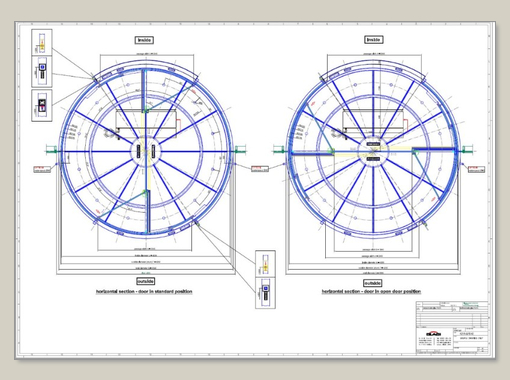Select the red callout box left of standard-position door
This screenshot has height=380, width=510.
pyautogui.click(x=42, y=169)
